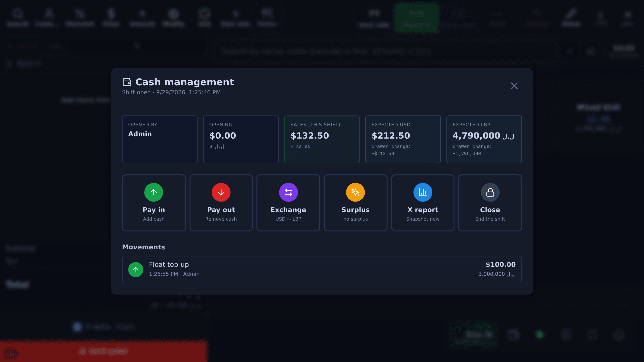The height and width of the screenshot is (362, 644).
Task: Click the 3,000,000 LBP movement amount
Action: [x=497, y=274]
